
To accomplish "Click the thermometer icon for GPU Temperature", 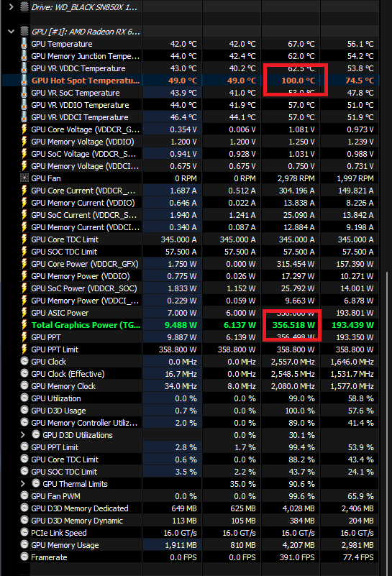I will (24, 44).
